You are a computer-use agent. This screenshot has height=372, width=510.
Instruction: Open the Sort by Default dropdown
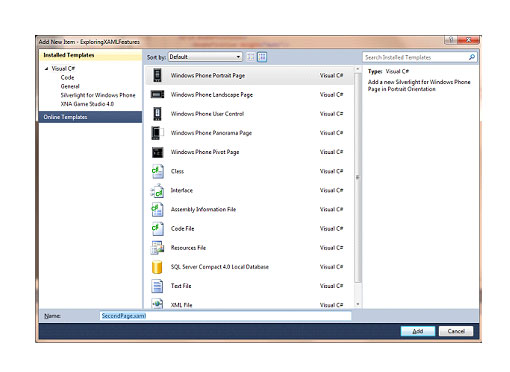205,57
